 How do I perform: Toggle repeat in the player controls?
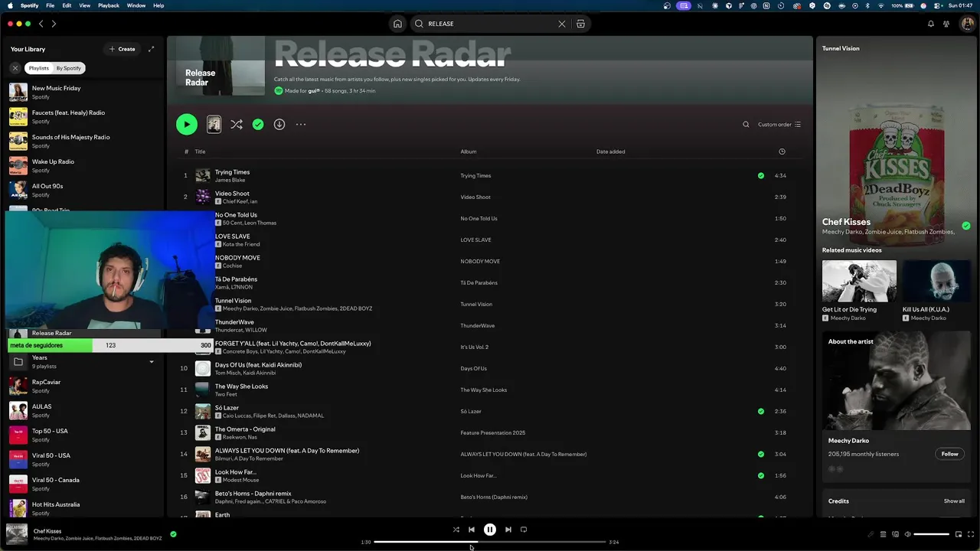524,530
